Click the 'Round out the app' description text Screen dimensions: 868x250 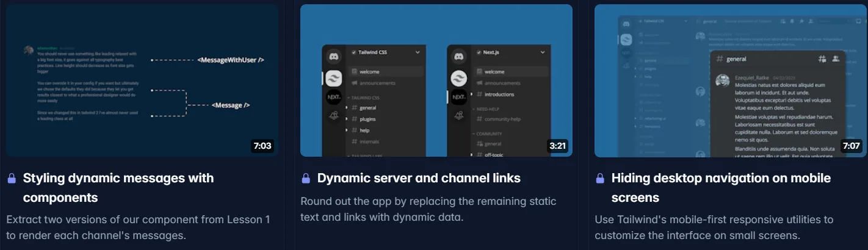429,209
